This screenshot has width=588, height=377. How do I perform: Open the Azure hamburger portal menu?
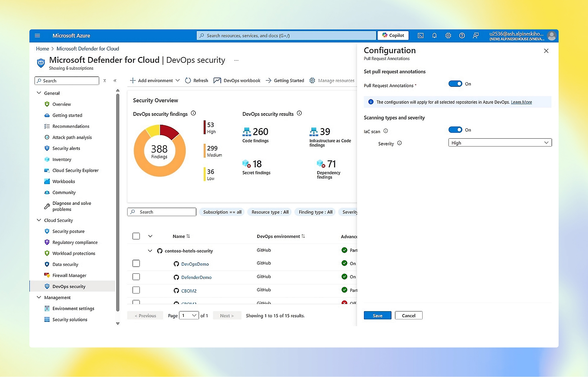point(37,36)
